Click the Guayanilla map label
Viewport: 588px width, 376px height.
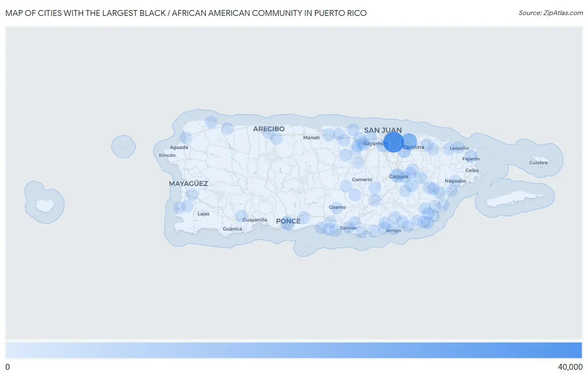tap(255, 220)
